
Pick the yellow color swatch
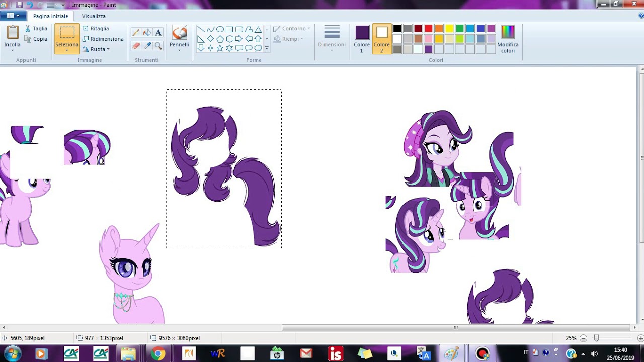click(x=449, y=29)
